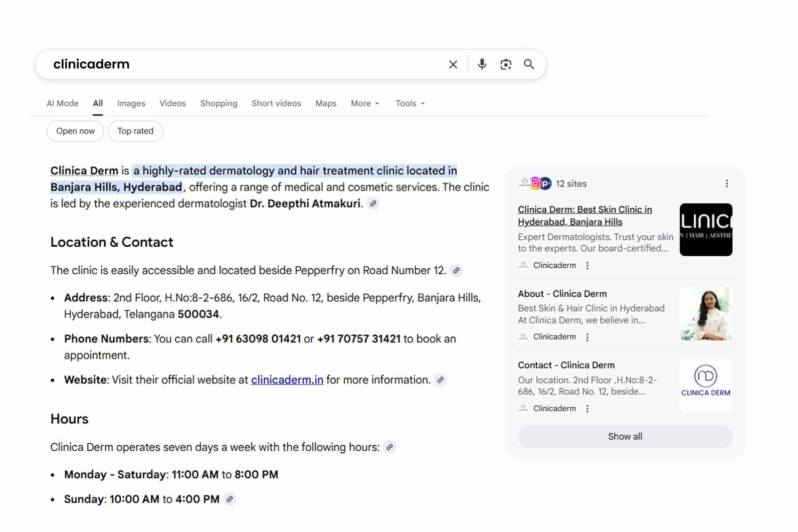The height and width of the screenshot is (532, 798).
Task: Enable the Top rated filter
Action: point(135,131)
